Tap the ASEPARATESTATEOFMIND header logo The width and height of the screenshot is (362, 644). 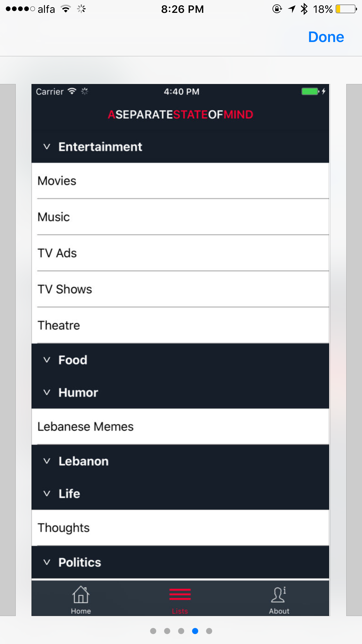click(180, 115)
